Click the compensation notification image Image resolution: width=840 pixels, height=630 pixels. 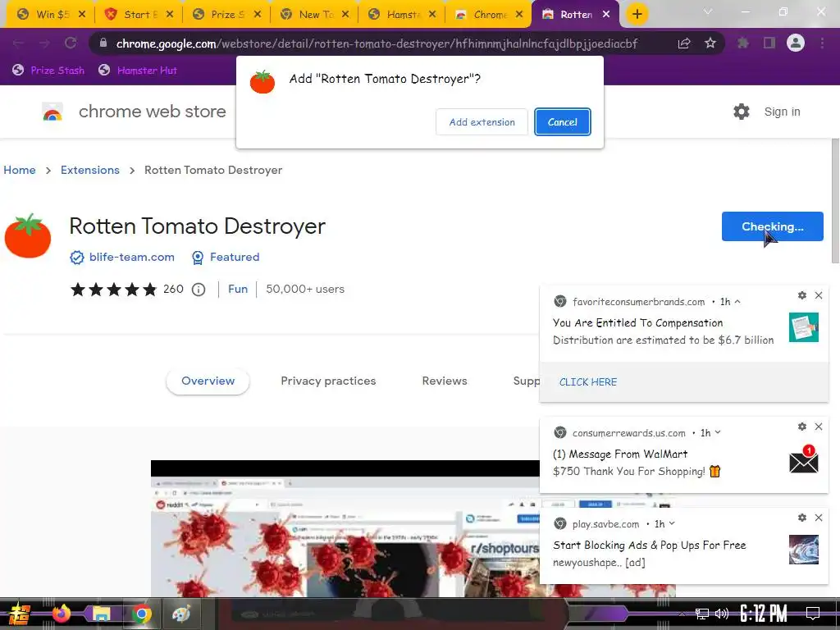pos(804,326)
